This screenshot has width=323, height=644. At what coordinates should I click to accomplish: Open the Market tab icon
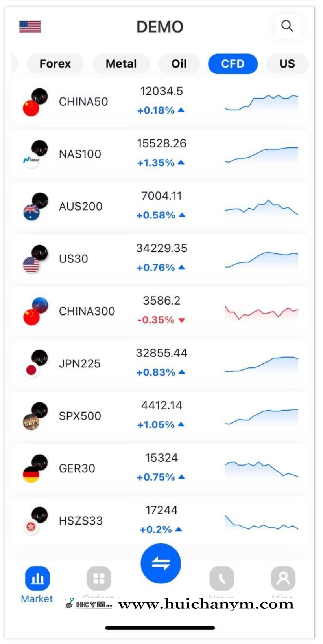pyautogui.click(x=37, y=578)
